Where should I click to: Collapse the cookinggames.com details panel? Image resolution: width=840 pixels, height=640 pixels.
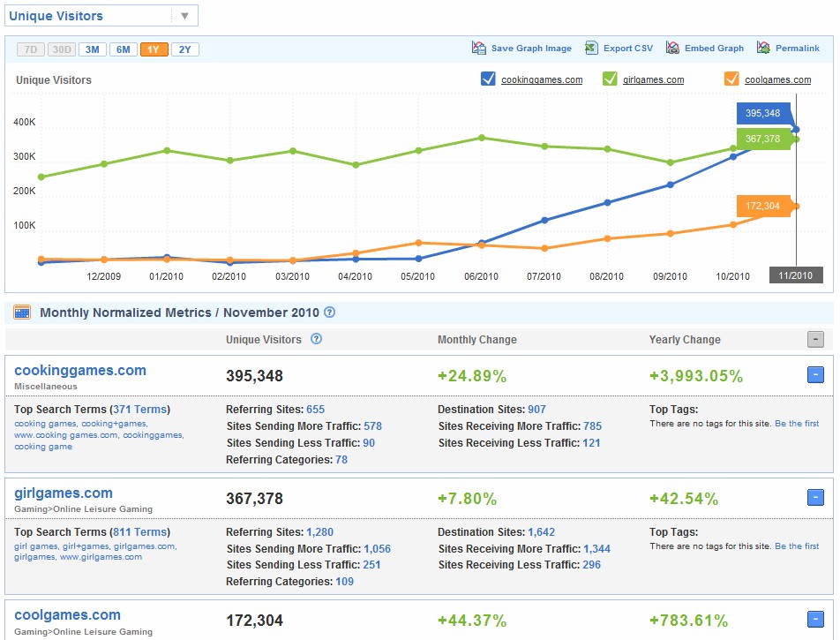(815, 374)
